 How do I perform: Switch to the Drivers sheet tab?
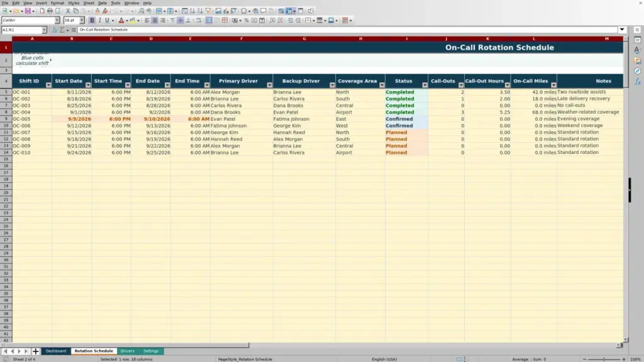click(127, 351)
